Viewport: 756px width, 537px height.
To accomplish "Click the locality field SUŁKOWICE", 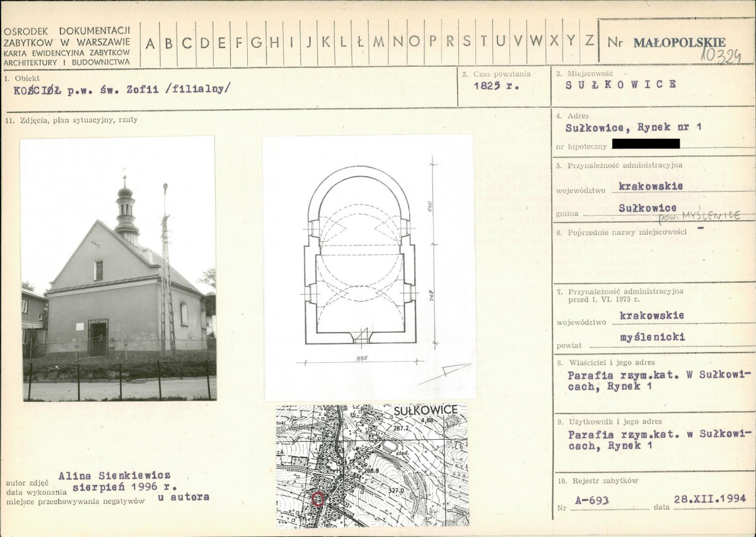I will tap(621, 85).
